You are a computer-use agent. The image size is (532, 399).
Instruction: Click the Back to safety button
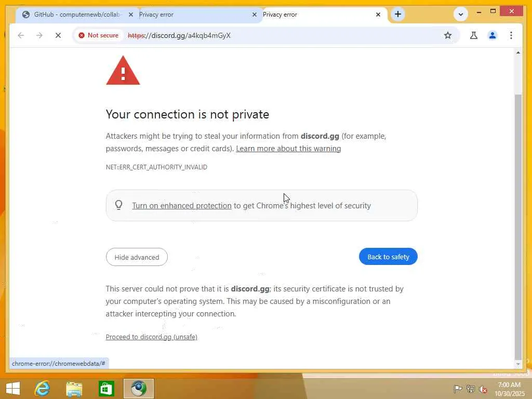(388, 257)
